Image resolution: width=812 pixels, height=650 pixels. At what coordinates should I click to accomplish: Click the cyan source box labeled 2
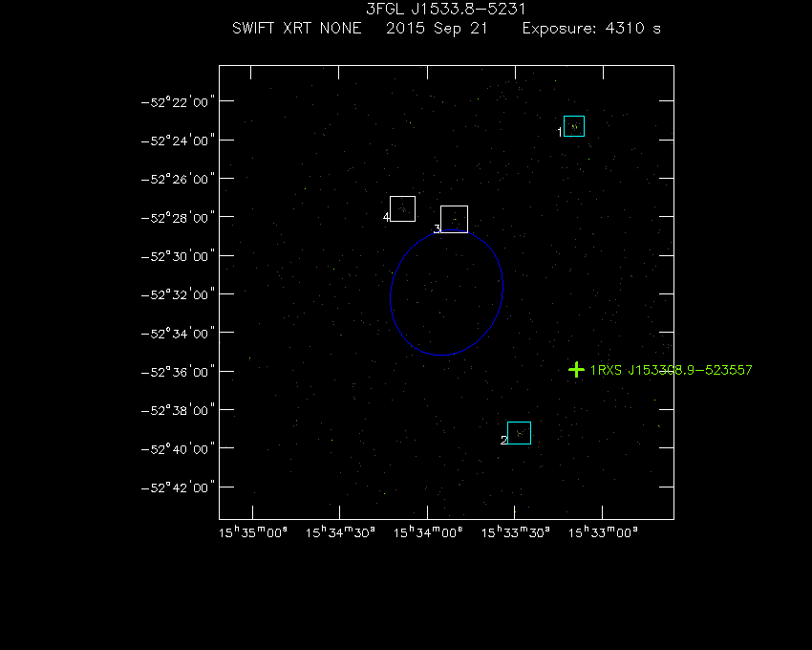[x=519, y=433]
